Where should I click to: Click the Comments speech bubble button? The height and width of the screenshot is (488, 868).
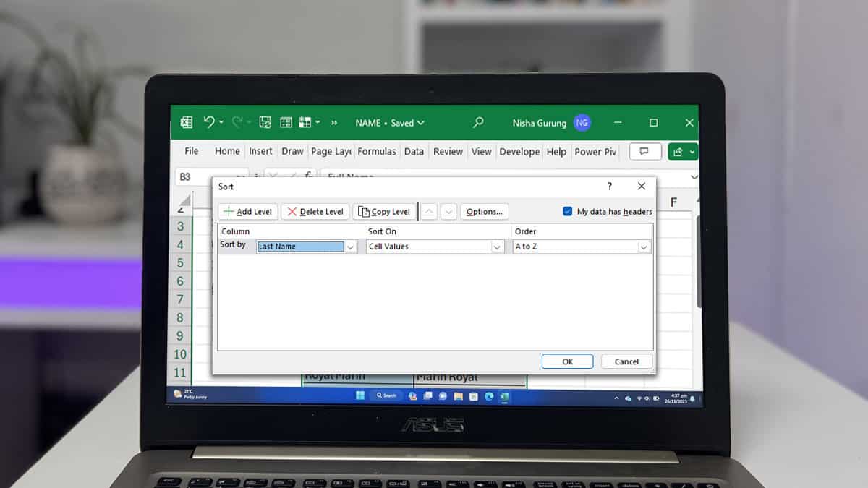pos(645,151)
